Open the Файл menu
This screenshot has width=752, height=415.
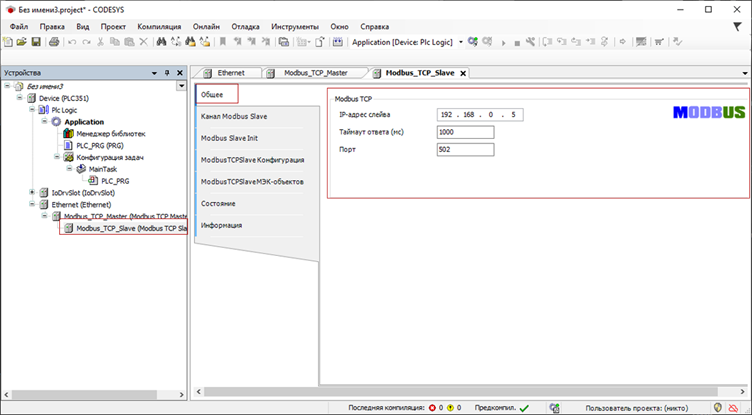pyautogui.click(x=19, y=27)
